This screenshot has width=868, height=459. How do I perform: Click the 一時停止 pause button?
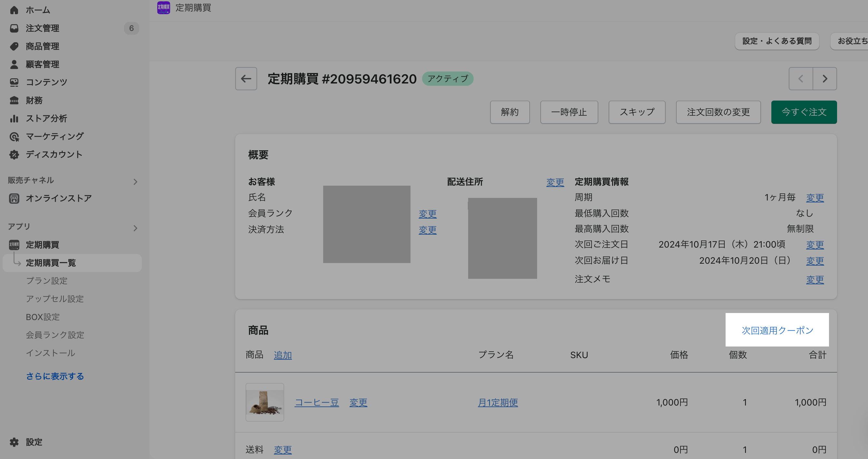coord(569,112)
